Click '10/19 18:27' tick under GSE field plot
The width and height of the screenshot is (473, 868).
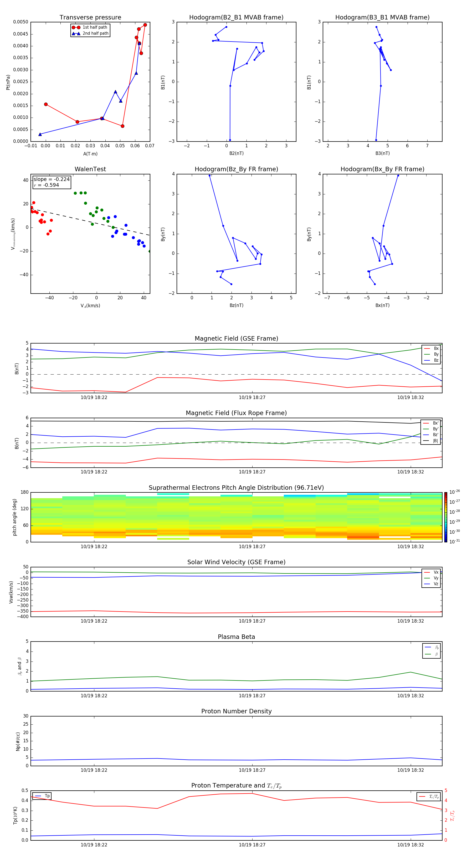point(252,398)
